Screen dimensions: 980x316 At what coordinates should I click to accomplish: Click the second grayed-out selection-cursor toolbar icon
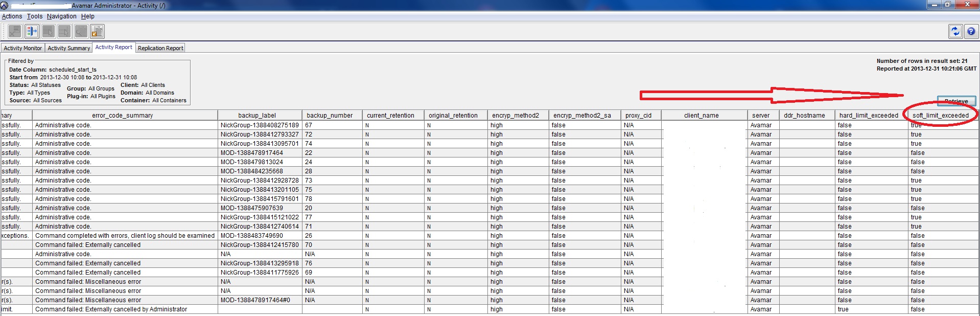click(64, 32)
